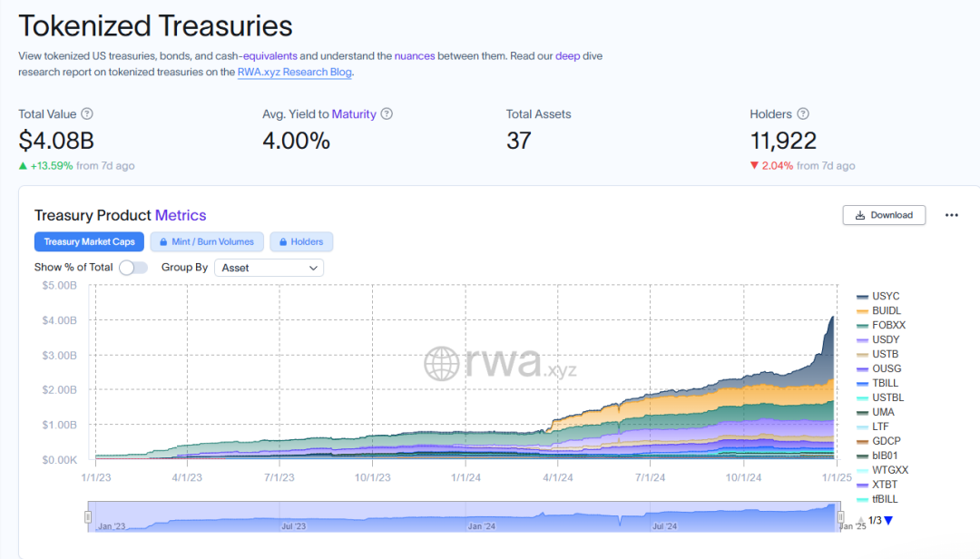
Task: Open the Group By Asset dropdown
Action: pos(269,268)
